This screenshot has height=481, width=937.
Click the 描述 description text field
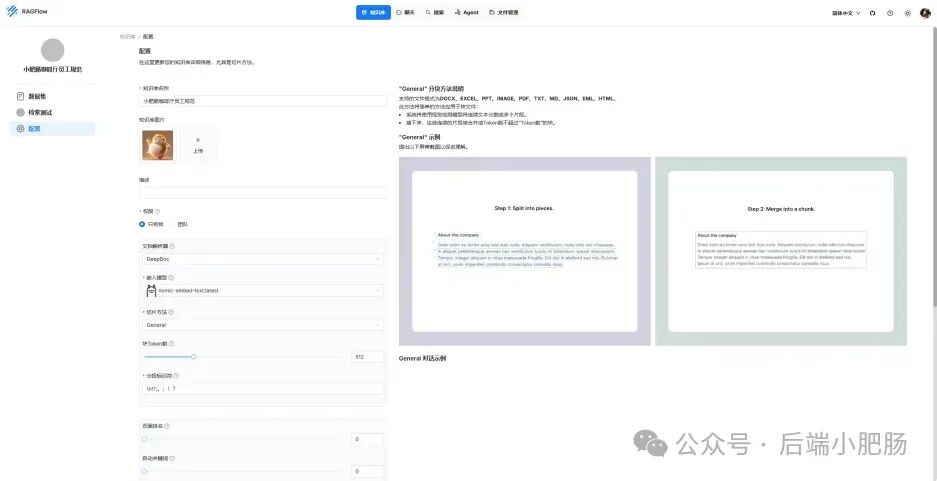pyautogui.click(x=263, y=192)
